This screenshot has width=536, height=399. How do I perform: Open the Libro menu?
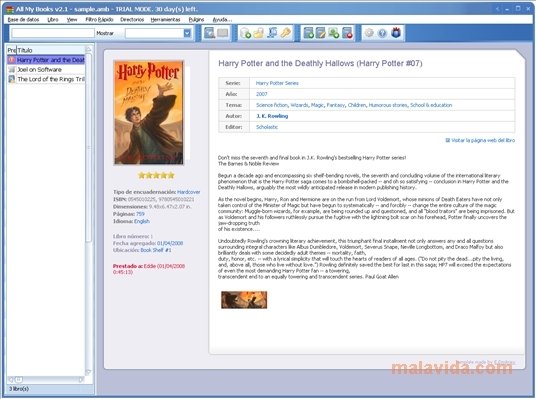(53, 19)
